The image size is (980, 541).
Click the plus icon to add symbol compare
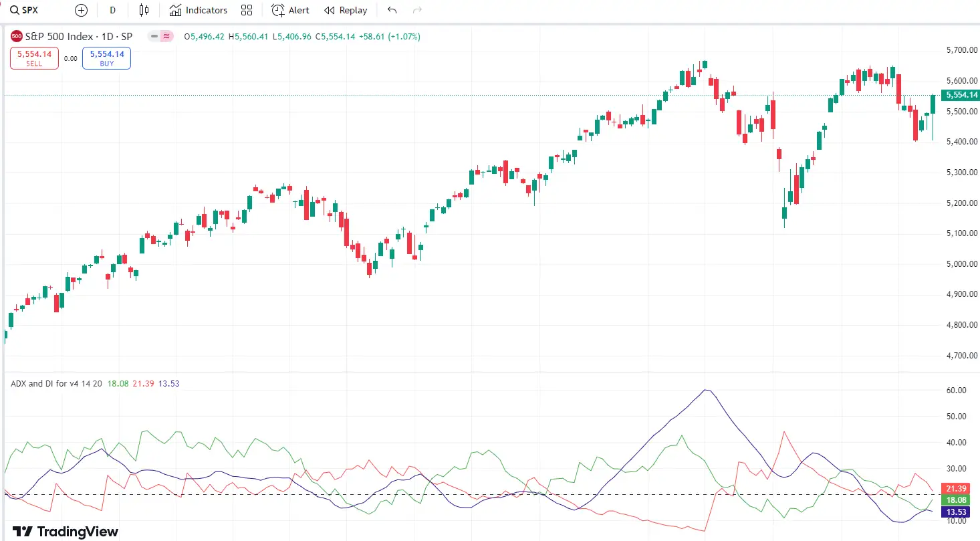tap(81, 10)
